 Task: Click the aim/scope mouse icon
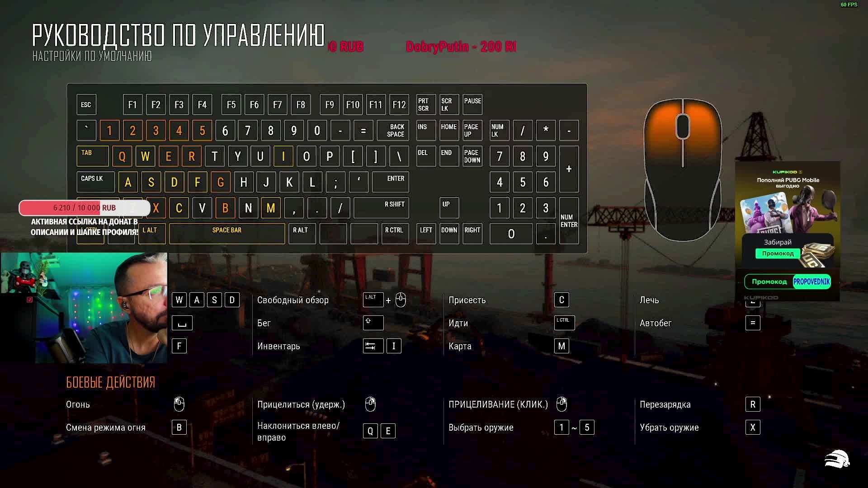click(x=370, y=404)
